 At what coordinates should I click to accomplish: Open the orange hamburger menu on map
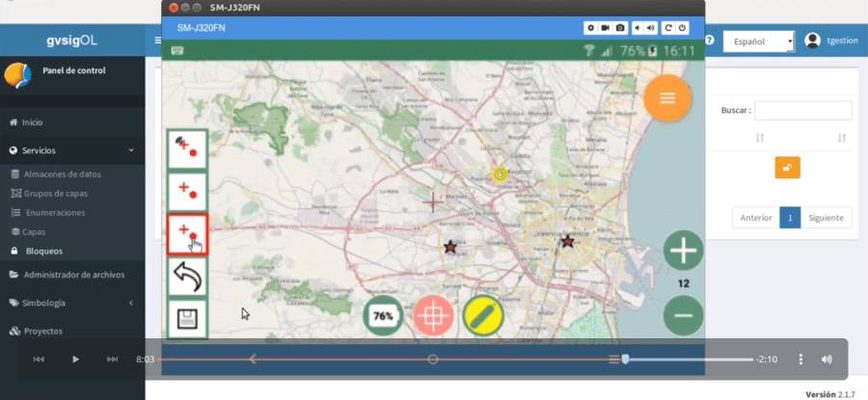(667, 97)
